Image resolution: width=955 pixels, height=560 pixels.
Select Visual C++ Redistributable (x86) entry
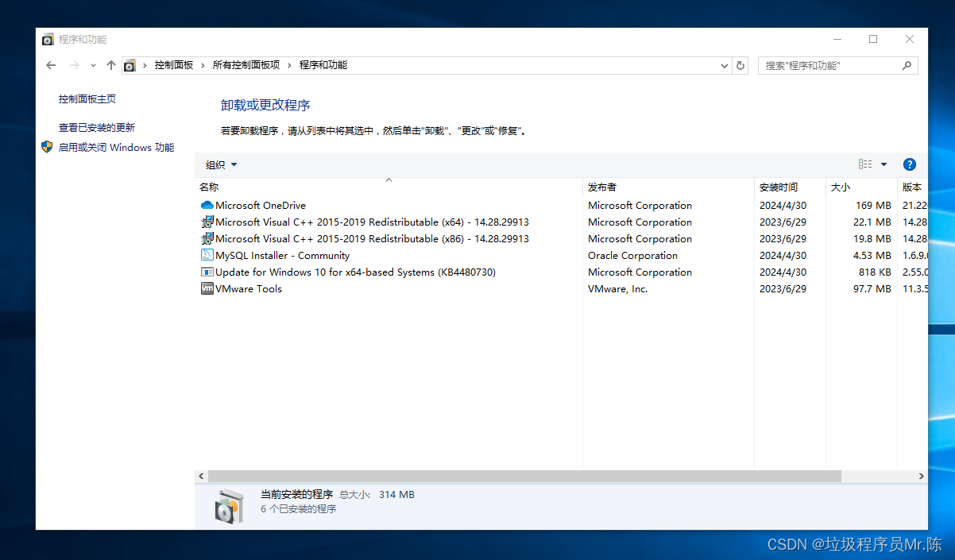click(x=372, y=238)
